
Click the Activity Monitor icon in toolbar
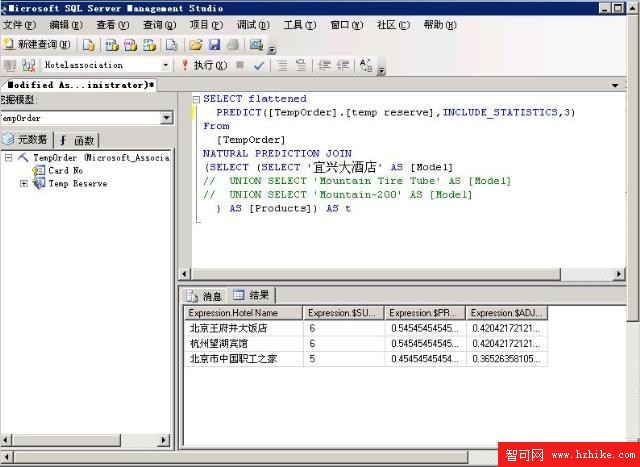[256, 44]
